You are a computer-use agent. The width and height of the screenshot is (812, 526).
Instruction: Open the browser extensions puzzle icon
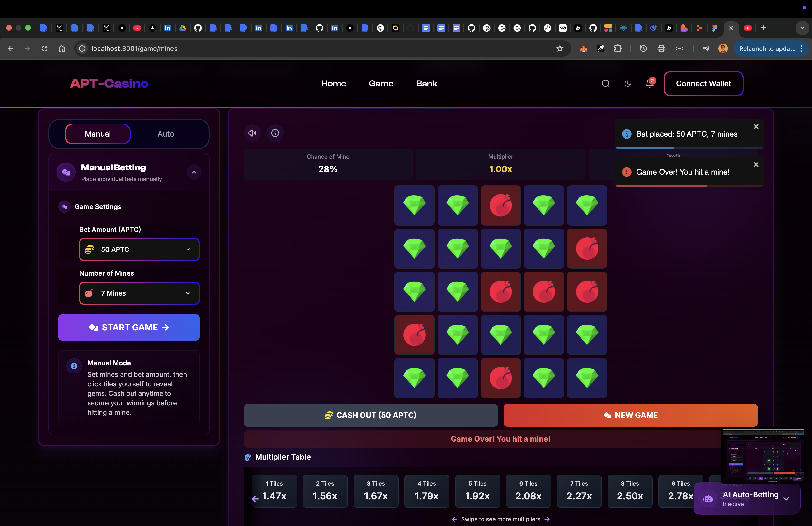[618, 48]
